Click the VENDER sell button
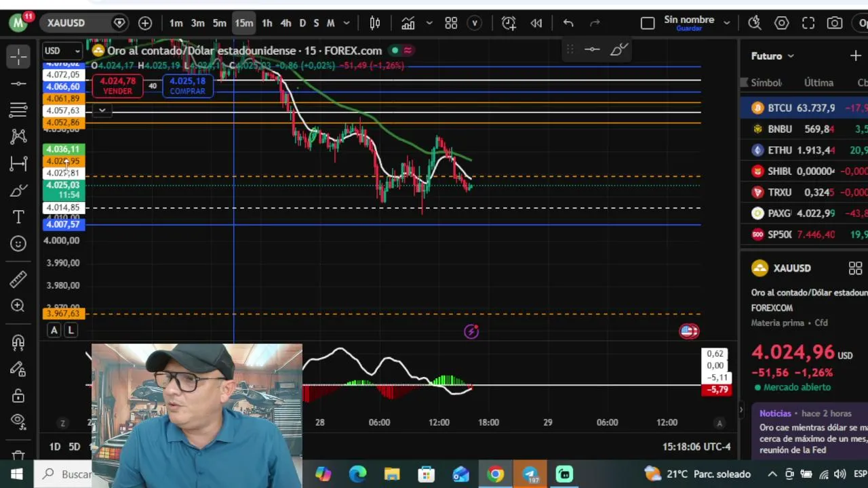The width and height of the screenshot is (868, 488). 117,85
